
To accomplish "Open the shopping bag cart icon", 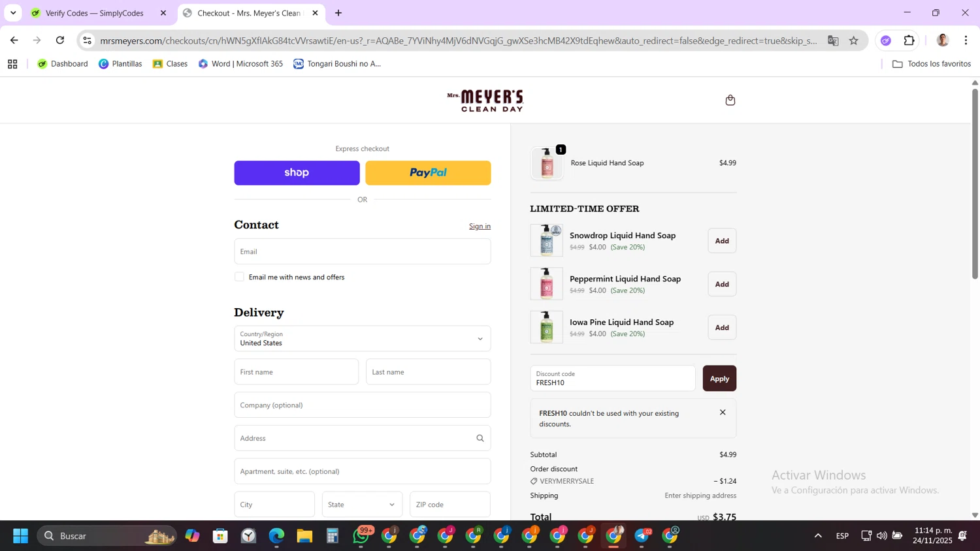I will (730, 100).
